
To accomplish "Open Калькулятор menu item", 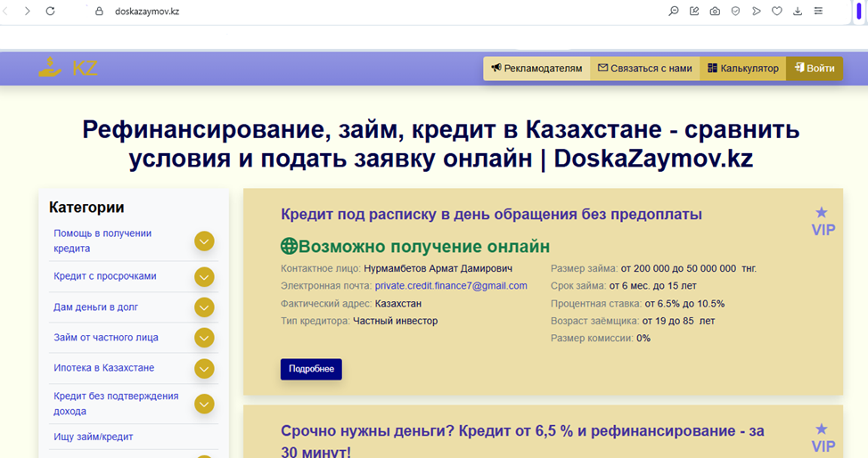I will [743, 68].
